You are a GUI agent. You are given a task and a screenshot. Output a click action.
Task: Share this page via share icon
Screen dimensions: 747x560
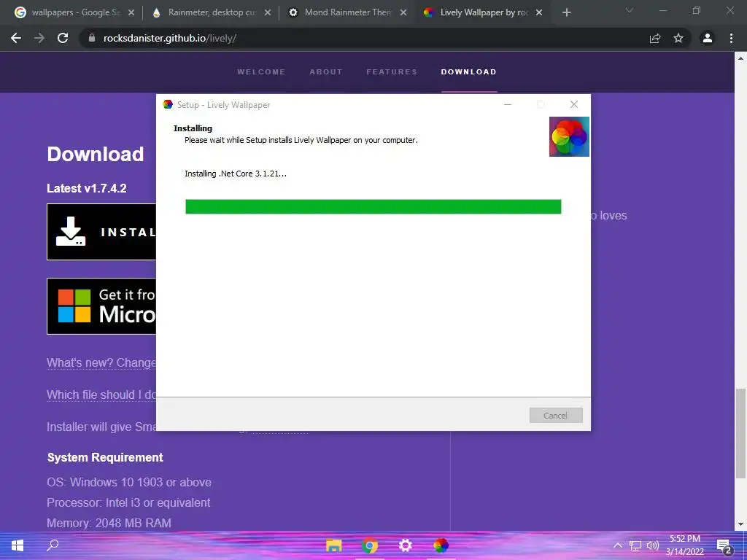click(655, 38)
